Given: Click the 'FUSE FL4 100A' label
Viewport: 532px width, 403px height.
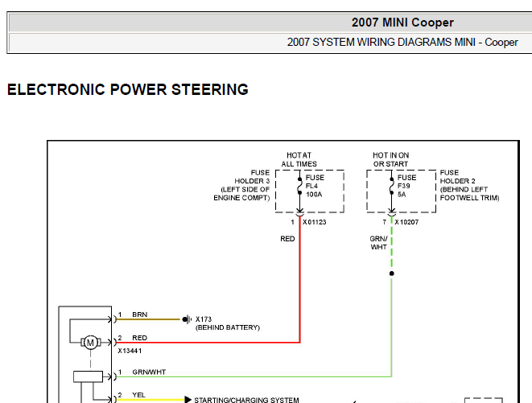Looking at the screenshot, I should click(315, 186).
